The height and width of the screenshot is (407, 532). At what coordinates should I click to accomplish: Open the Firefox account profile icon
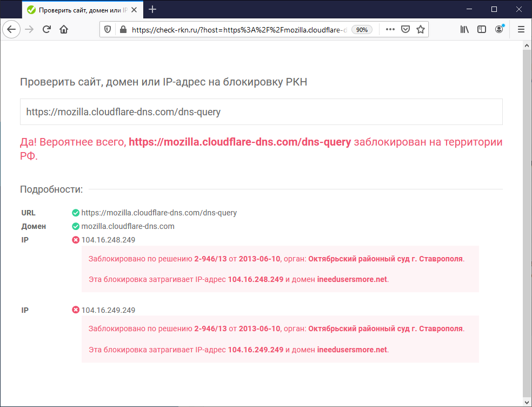[x=499, y=30]
